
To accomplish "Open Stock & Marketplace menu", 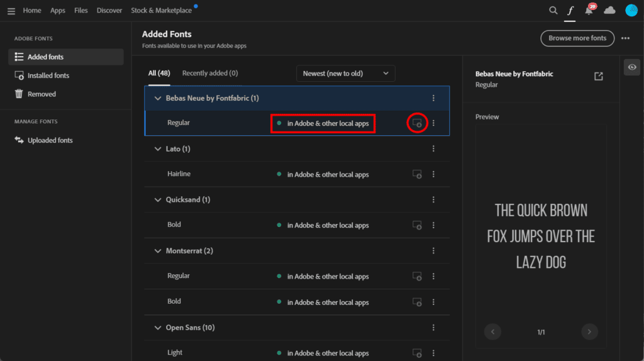I will [160, 11].
